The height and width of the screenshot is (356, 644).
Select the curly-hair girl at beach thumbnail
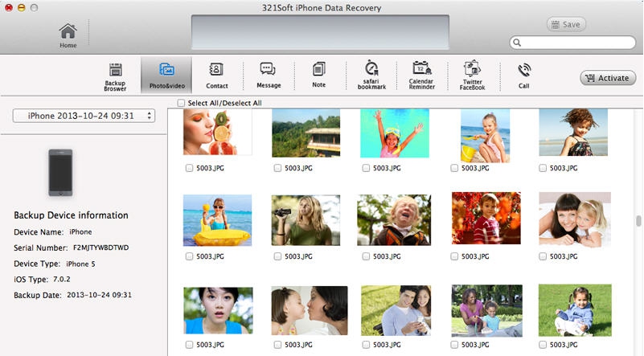[573, 133]
